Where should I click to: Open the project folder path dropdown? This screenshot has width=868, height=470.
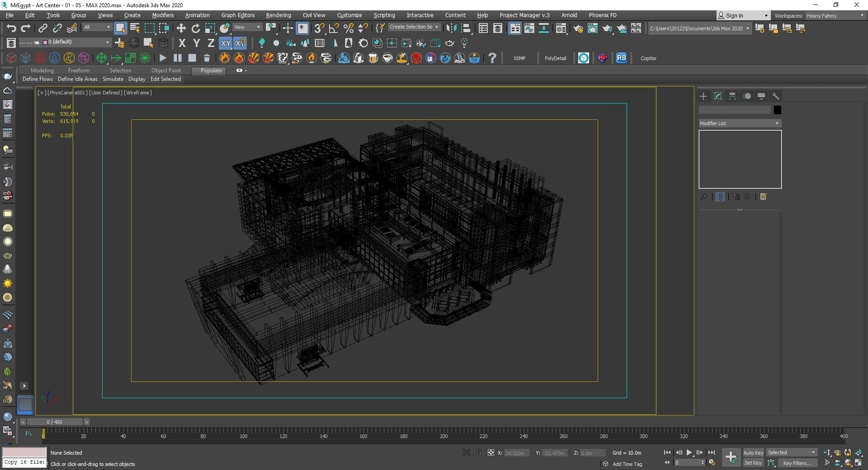(699, 28)
